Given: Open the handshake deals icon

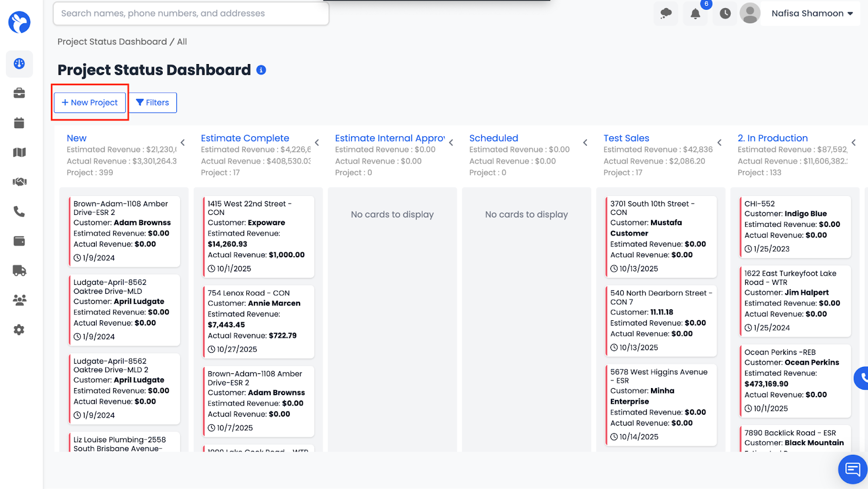Looking at the screenshot, I should [x=19, y=182].
